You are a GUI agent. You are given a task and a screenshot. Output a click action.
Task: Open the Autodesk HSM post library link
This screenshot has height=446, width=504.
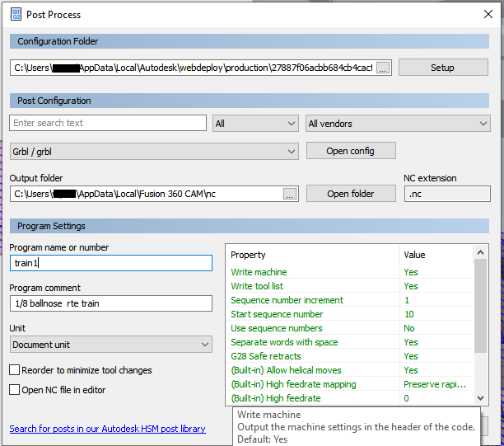coord(107,429)
